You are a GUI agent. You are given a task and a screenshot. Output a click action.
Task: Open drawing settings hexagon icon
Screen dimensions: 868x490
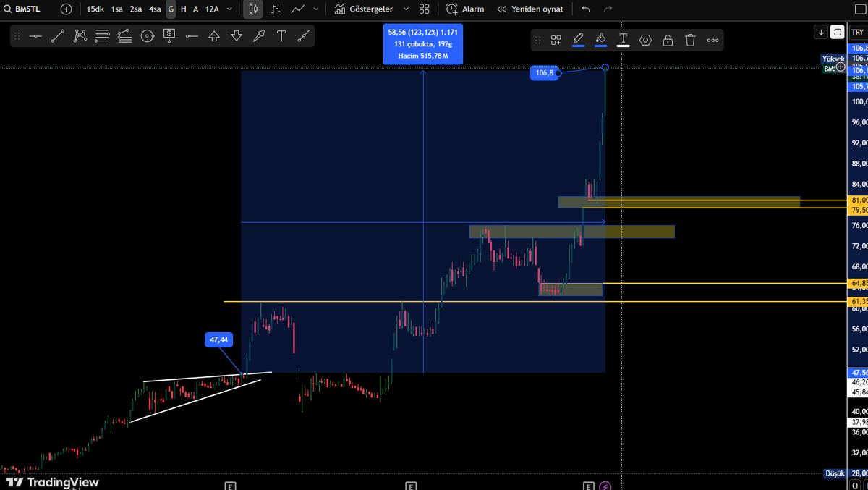646,41
